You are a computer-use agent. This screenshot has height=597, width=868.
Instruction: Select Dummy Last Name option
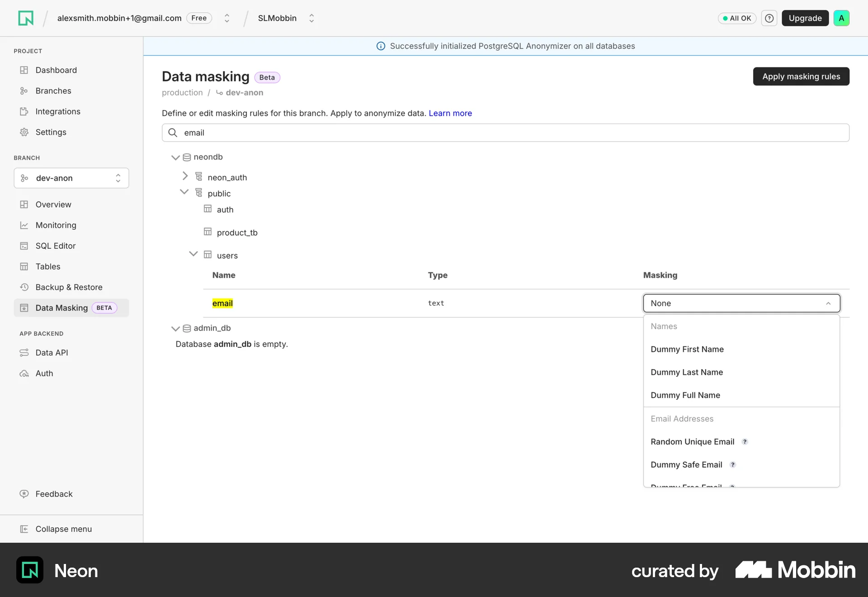(x=741, y=372)
